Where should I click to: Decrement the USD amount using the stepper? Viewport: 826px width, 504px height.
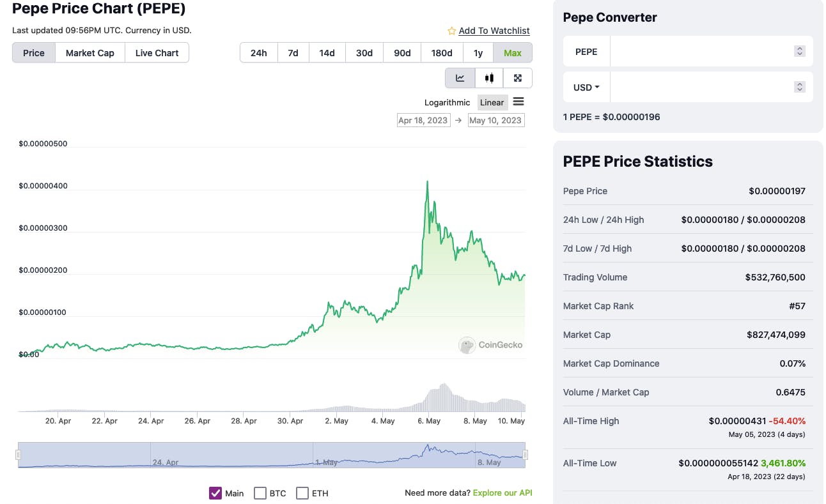[x=799, y=90]
